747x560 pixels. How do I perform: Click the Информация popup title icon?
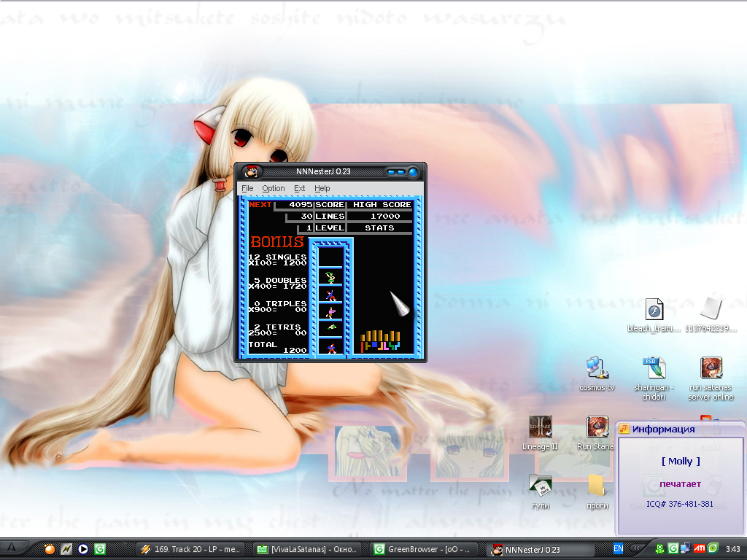pyautogui.click(x=624, y=429)
